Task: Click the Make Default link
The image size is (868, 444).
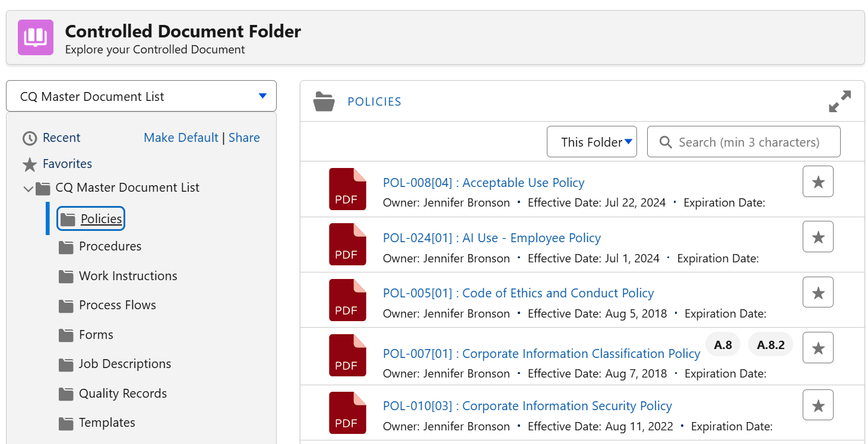Action: [x=181, y=138]
